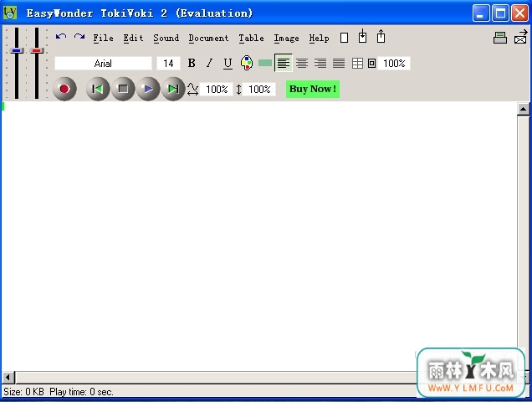Click the blue volume slider handle
The width and height of the screenshot is (532, 402).
click(x=17, y=50)
